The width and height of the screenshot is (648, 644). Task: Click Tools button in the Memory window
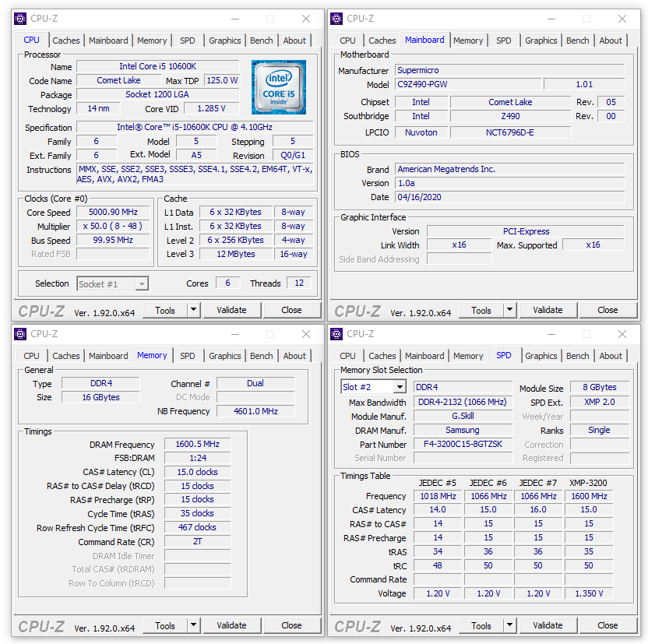tap(165, 625)
